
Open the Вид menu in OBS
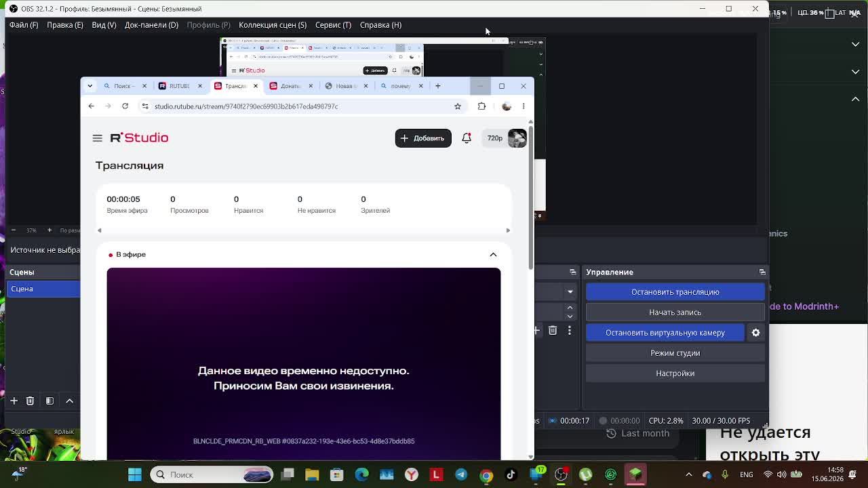[104, 25]
